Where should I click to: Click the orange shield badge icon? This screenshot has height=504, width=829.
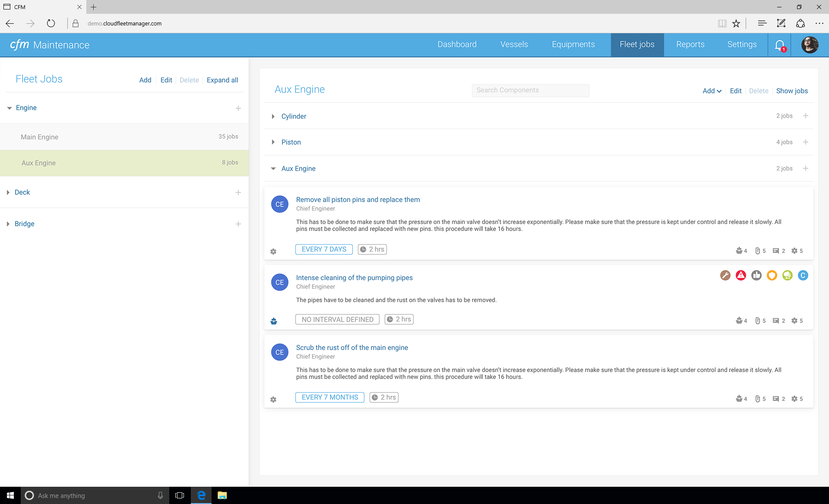(772, 275)
